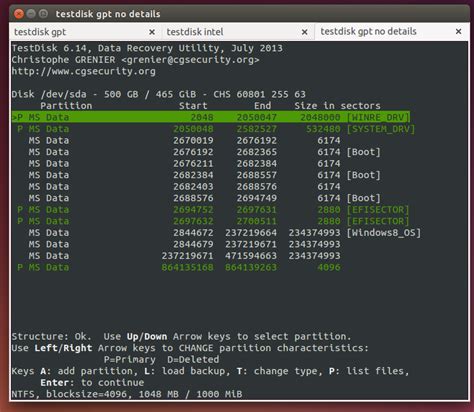Close the testdisk intel tab
Image resolution: width=474 pixels, height=412 pixels.
(x=304, y=32)
